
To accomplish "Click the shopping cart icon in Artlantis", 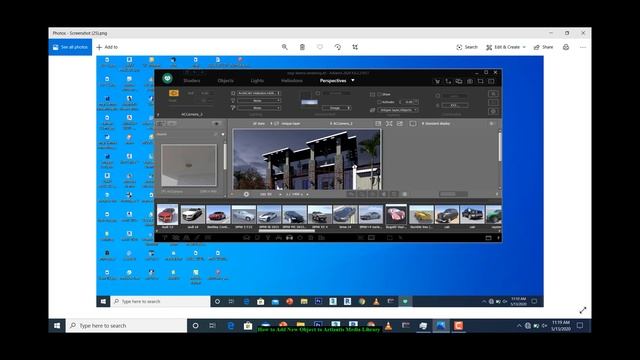I will (437, 81).
